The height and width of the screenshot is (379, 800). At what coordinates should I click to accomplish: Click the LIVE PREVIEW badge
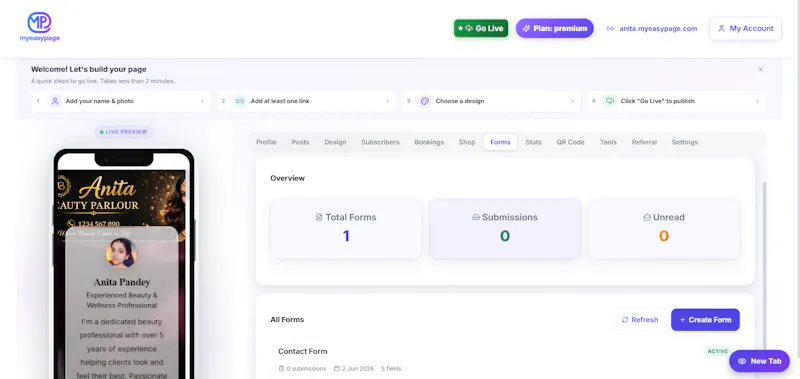point(123,132)
